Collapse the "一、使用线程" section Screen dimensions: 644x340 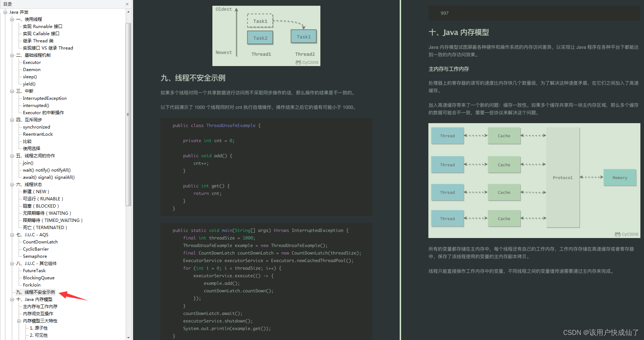click(12, 19)
